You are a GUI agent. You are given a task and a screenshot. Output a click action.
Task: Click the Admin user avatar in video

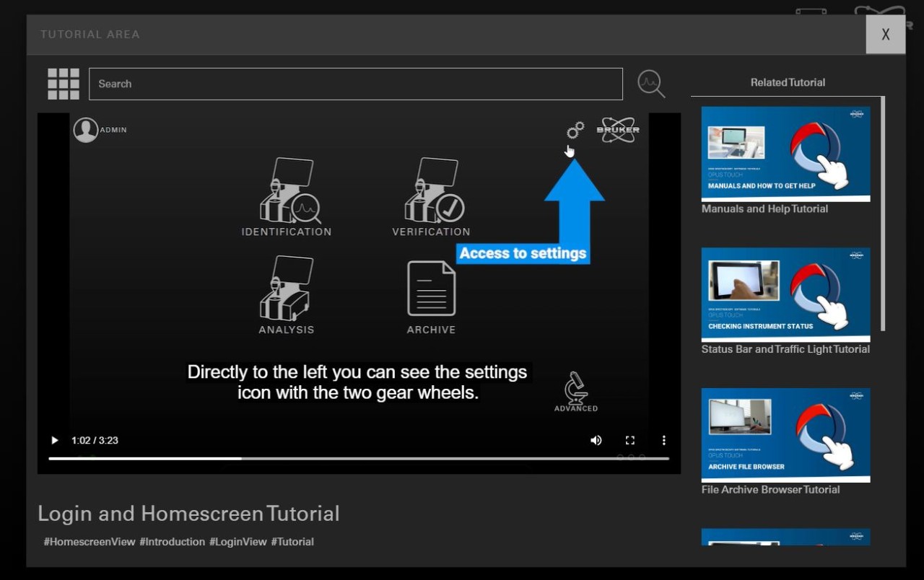pyautogui.click(x=85, y=130)
